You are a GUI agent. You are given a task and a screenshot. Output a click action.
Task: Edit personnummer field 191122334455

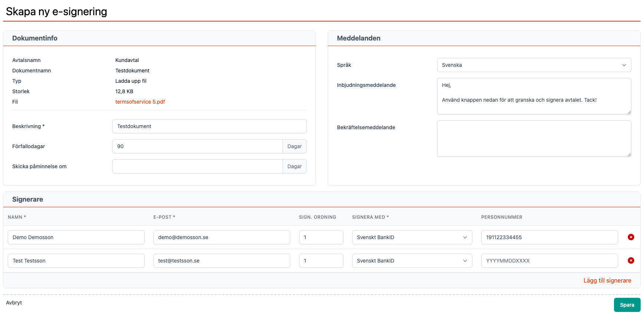pyautogui.click(x=549, y=237)
